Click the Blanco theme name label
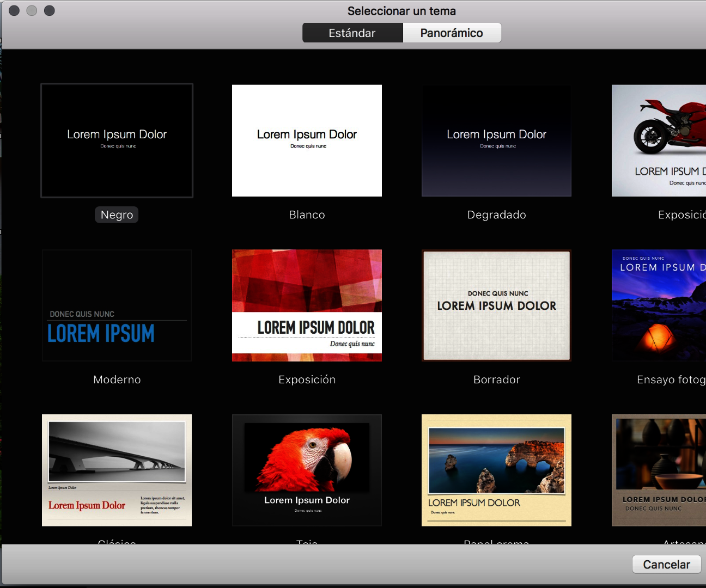The image size is (706, 588). pyautogui.click(x=307, y=215)
